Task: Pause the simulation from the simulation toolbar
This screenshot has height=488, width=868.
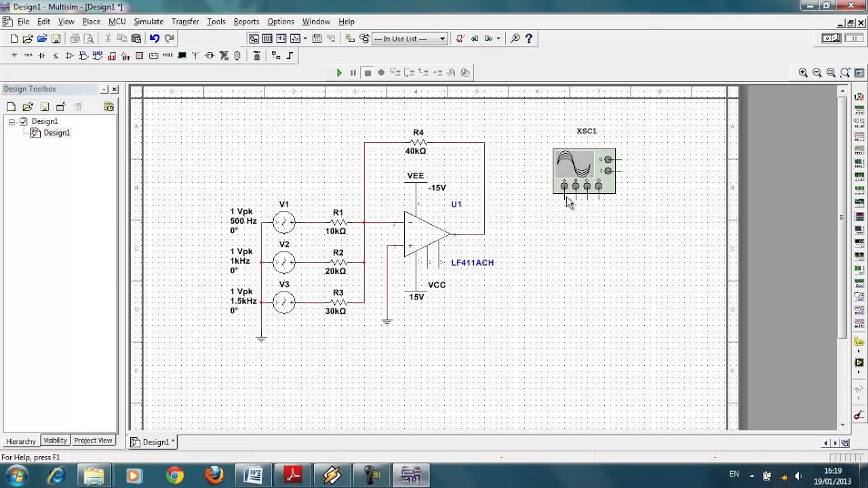Action: click(x=353, y=73)
